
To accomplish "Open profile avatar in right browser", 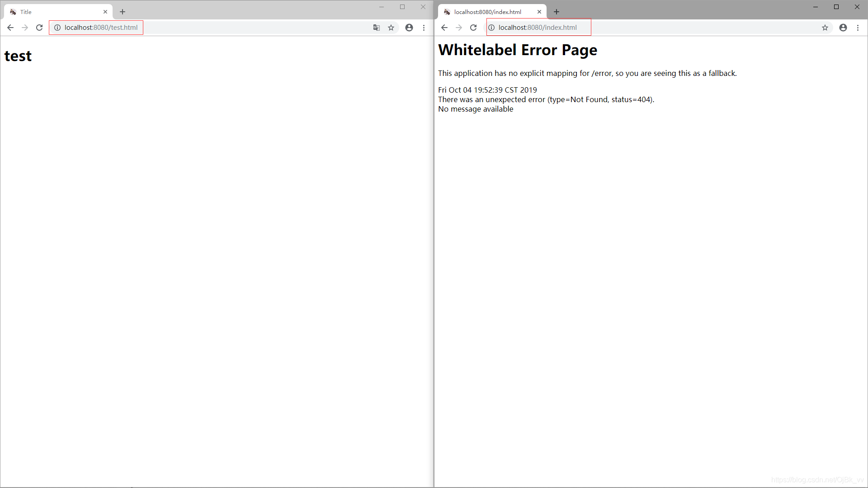I will (843, 28).
